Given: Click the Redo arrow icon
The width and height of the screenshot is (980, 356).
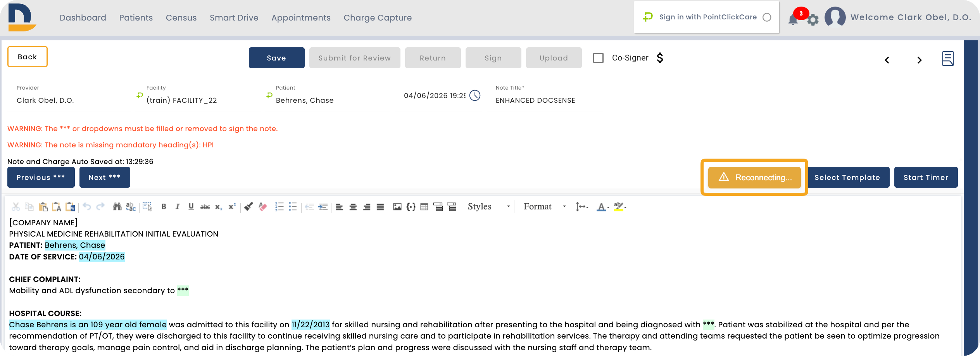Looking at the screenshot, I should pyautogui.click(x=100, y=207).
